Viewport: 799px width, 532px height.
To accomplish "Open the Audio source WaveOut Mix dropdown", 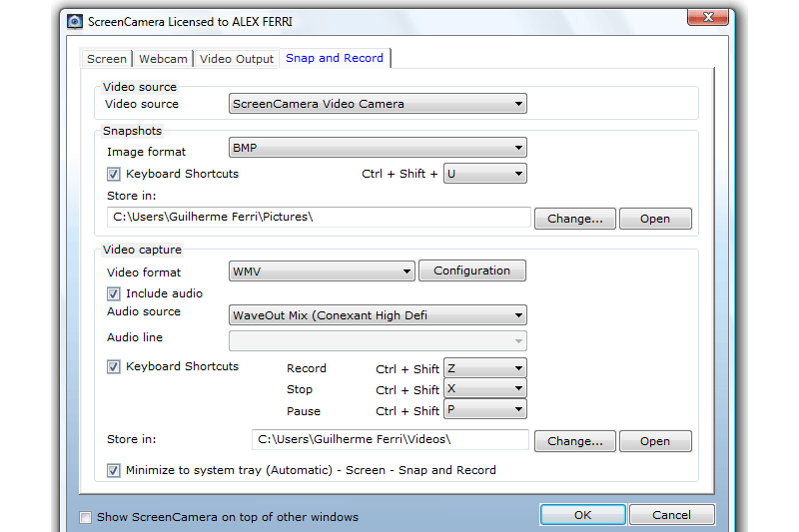I will 378,315.
